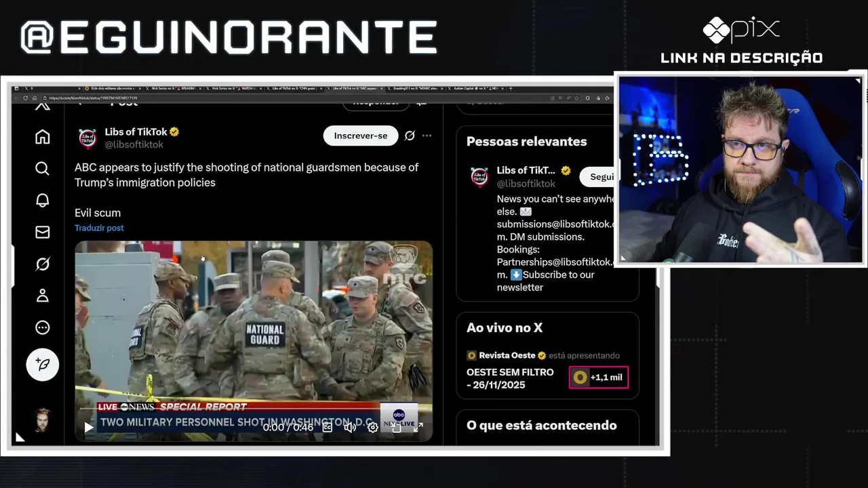Toggle closed captions on the video
Screen dimensions: 868x488
point(327,427)
